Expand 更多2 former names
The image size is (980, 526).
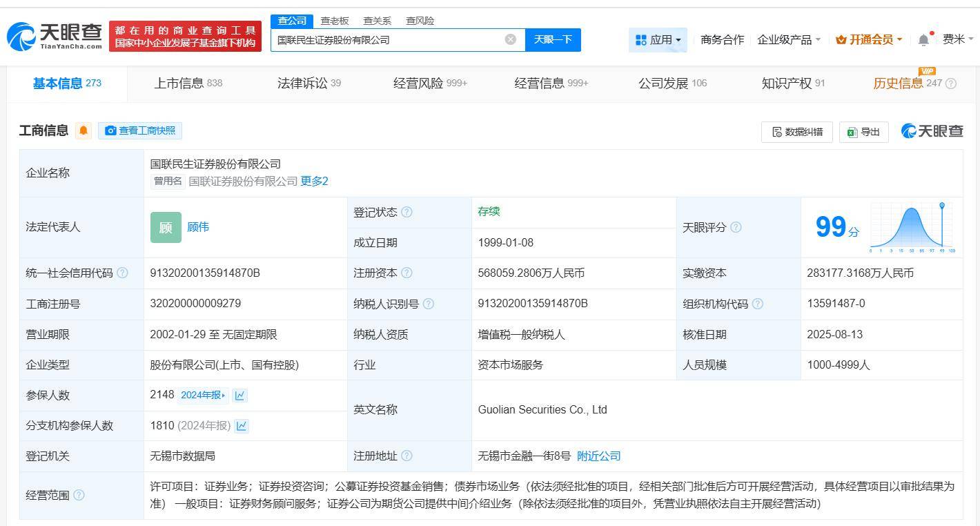(x=314, y=181)
